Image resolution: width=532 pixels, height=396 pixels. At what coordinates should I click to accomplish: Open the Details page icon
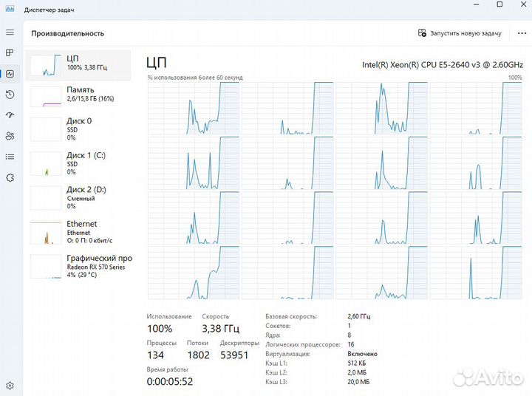click(10, 157)
